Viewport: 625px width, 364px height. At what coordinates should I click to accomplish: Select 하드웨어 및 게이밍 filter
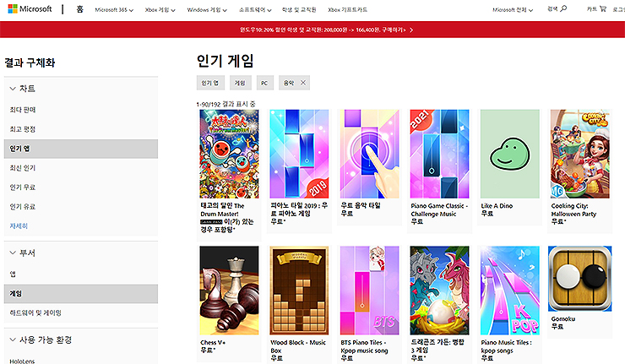35,313
